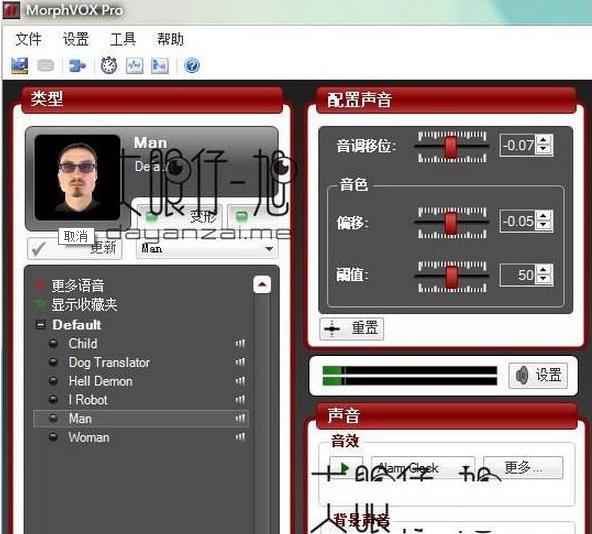The image size is (592, 534).
Task: Click the blue puzzle-piece plugin icon in the toolbar
Action: [x=77, y=66]
